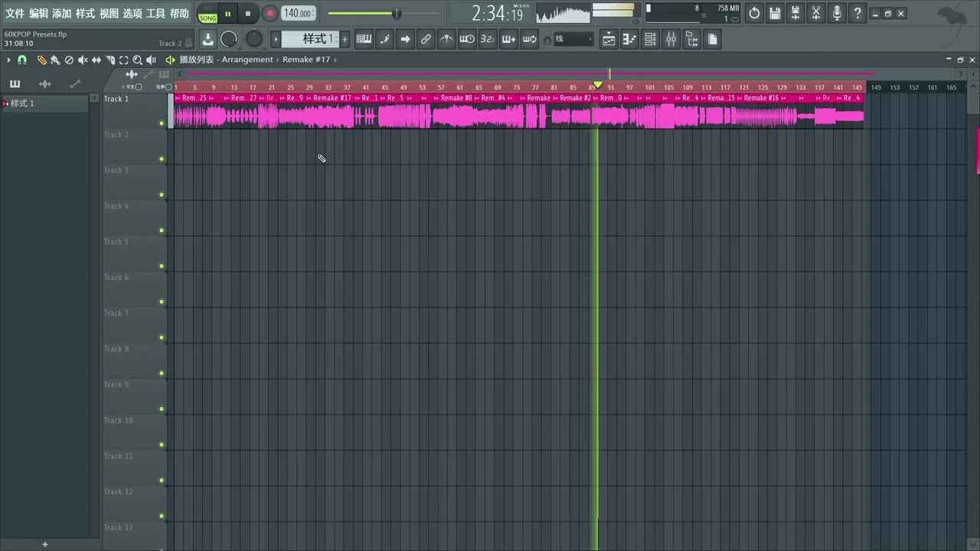Adjust the main volume knob

(229, 39)
